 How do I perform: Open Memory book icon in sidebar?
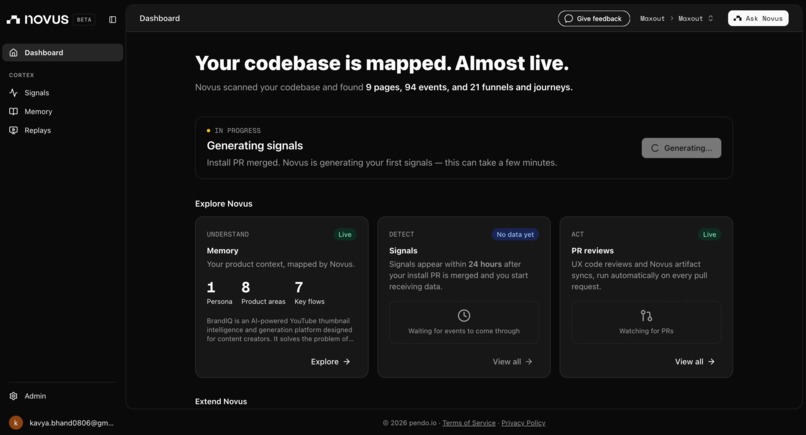pyautogui.click(x=13, y=112)
